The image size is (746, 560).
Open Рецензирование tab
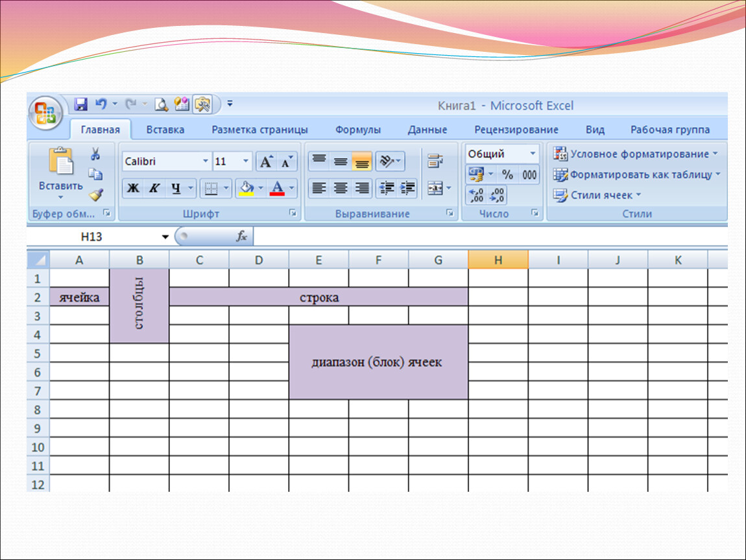[x=516, y=130]
